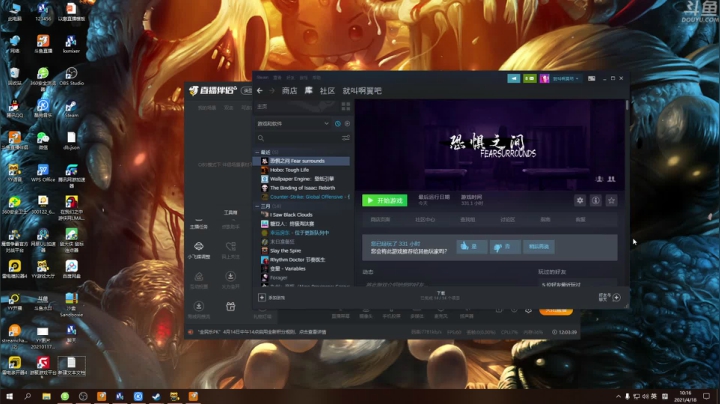Click the third button in the recommend prompt
This screenshot has height=404, width=720.
pyautogui.click(x=539, y=247)
